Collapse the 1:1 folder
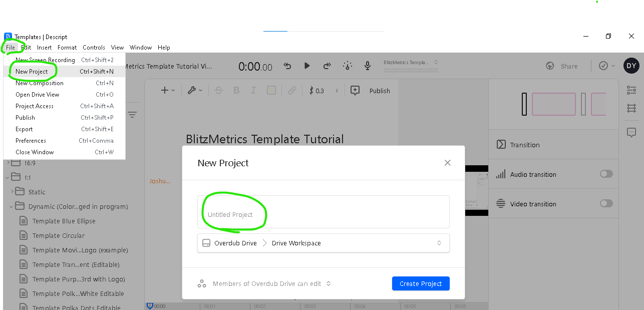This screenshot has height=310, width=644. tap(8, 177)
